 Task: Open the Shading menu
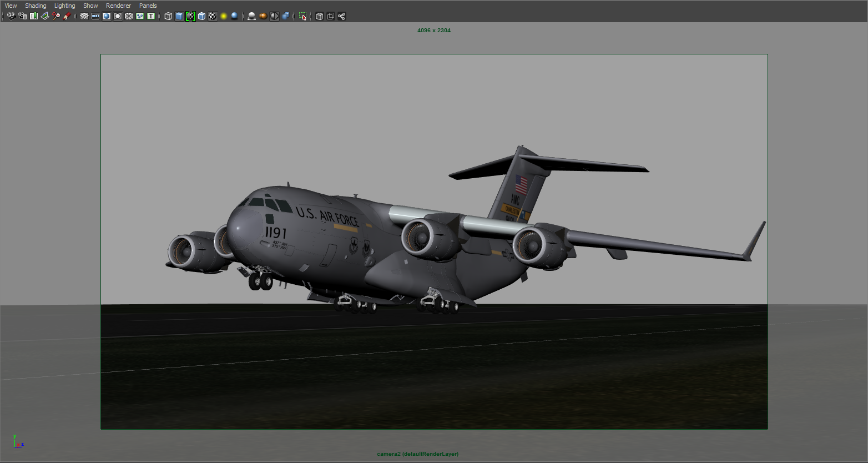coord(36,6)
